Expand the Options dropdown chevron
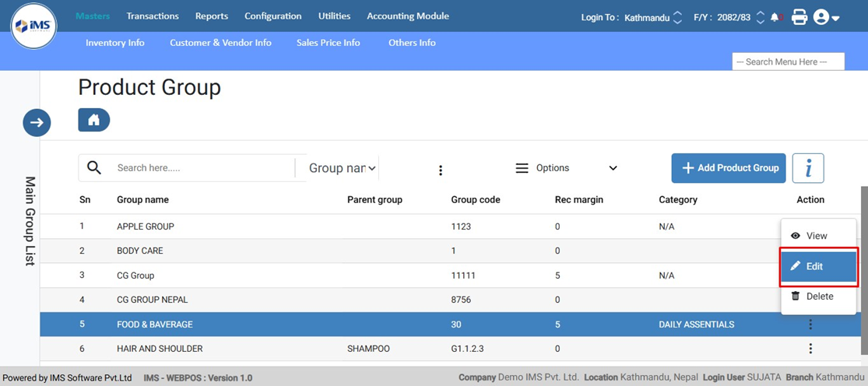 coord(613,168)
